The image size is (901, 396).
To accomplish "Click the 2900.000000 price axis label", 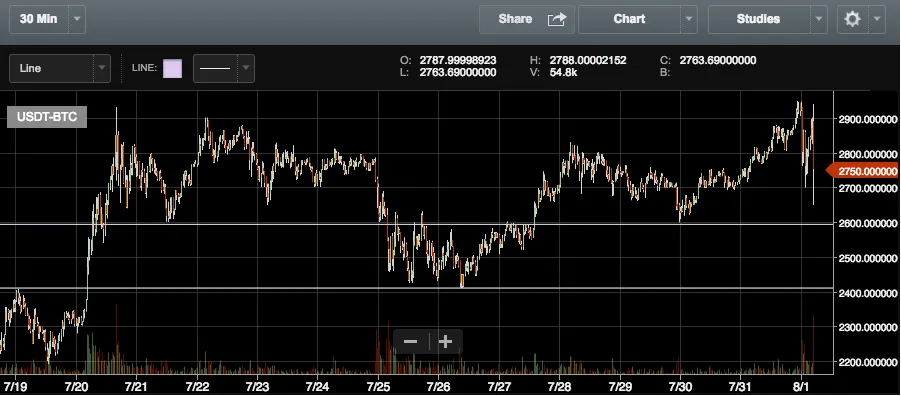I will pos(868,120).
